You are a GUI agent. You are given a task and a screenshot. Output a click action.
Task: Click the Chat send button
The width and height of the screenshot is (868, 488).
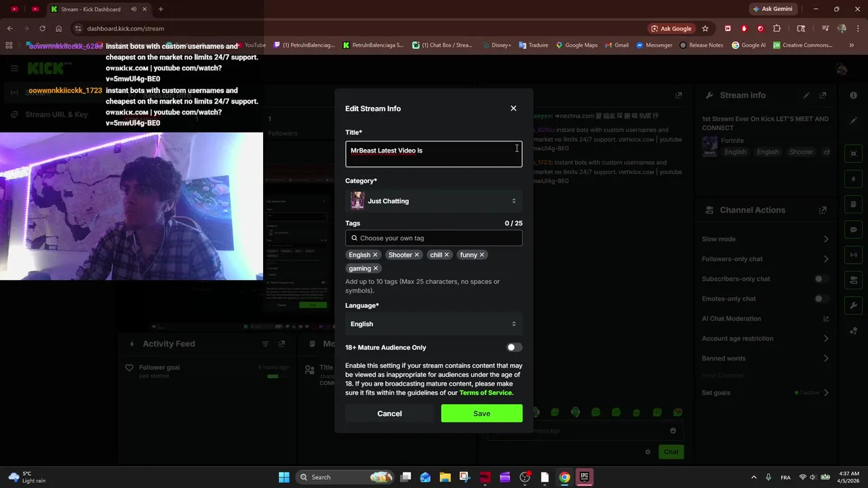(x=671, y=452)
